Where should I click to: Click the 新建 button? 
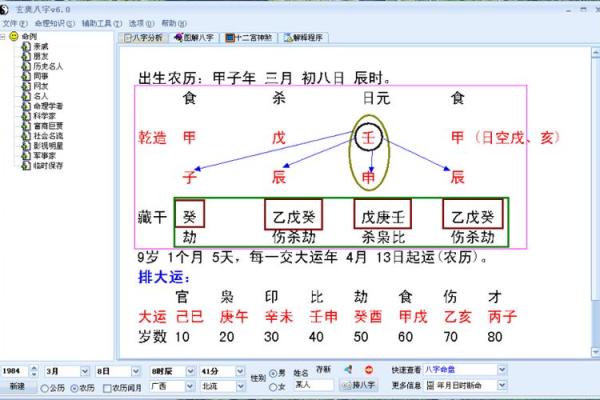click(x=17, y=386)
